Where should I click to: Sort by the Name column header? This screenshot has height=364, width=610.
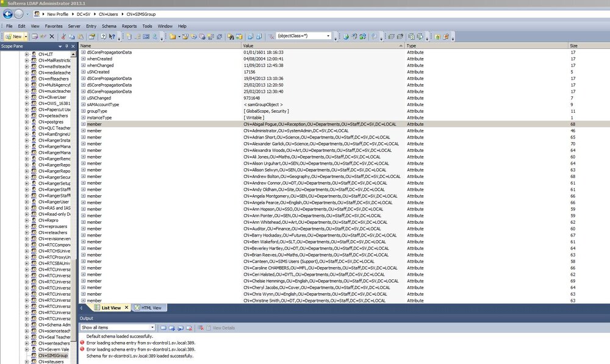click(160, 46)
